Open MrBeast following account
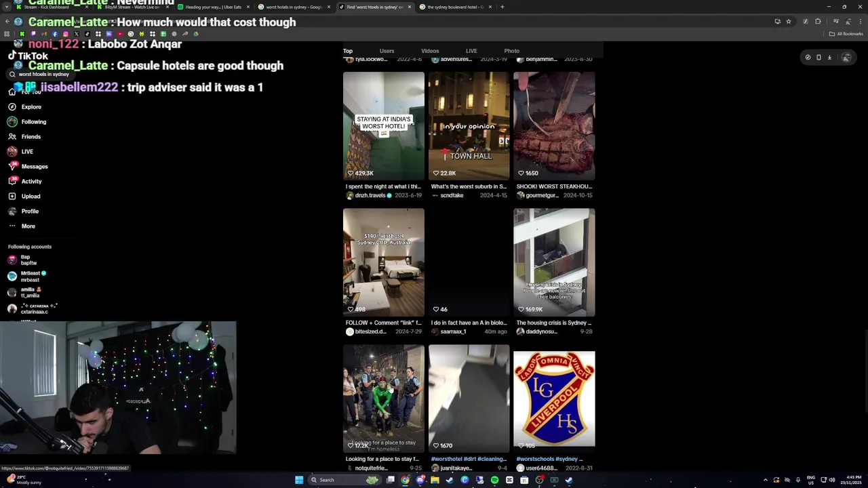 [x=27, y=277]
